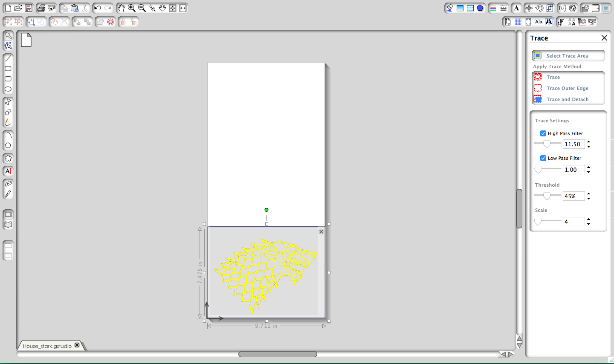Dismiss the trace selection box X
This screenshot has width=614, height=364.
[321, 231]
